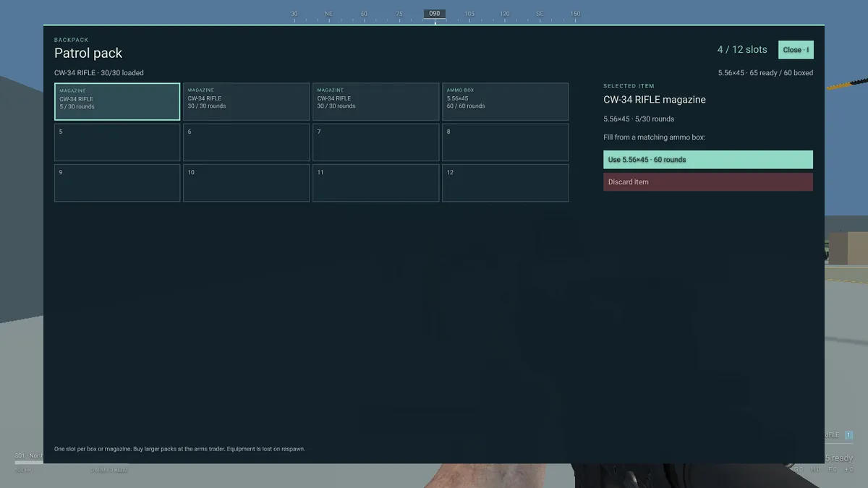Click the SE marker on the compass
The image size is (868, 488).
coord(540,14)
